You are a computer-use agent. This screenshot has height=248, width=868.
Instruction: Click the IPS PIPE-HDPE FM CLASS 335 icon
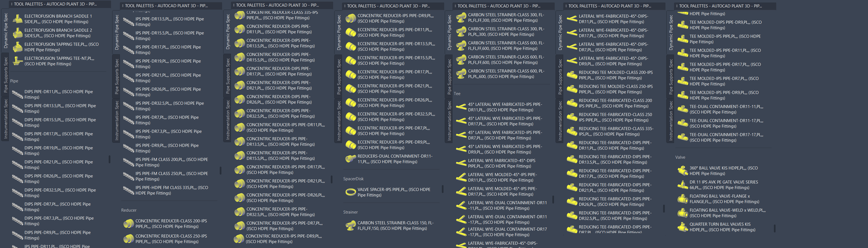(128, 190)
